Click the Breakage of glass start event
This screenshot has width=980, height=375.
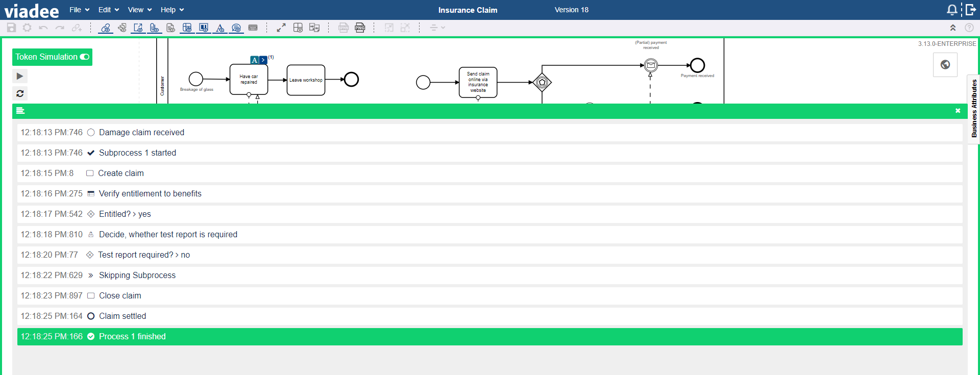196,79
